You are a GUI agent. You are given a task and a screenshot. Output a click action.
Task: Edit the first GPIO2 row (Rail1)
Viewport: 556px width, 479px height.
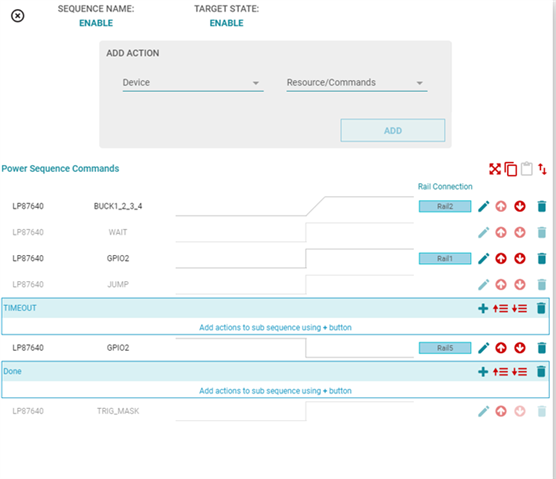click(484, 258)
